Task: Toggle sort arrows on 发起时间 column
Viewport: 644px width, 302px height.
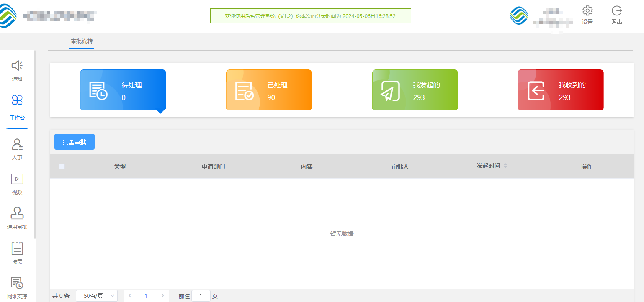Action: [x=505, y=166]
